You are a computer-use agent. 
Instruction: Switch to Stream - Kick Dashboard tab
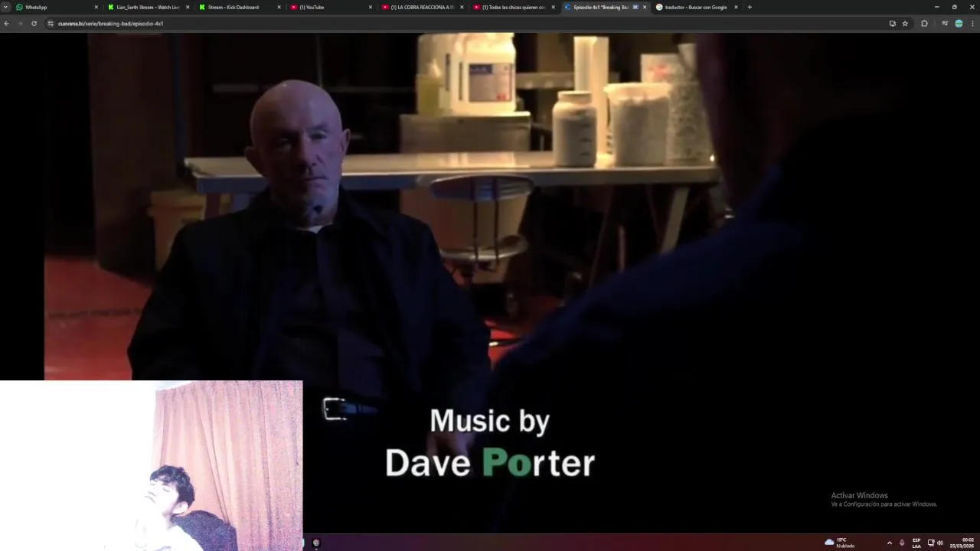click(x=240, y=7)
